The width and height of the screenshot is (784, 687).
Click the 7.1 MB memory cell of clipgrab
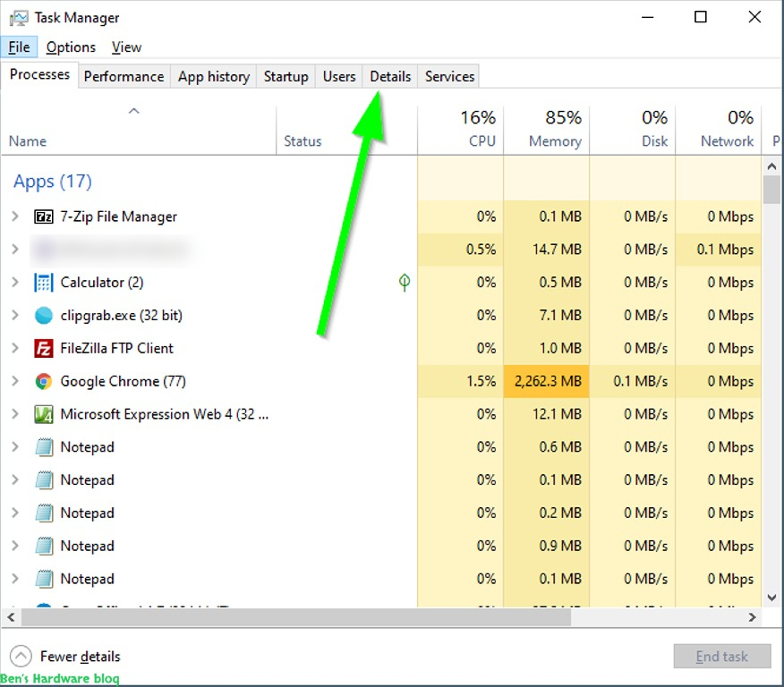coord(547,315)
